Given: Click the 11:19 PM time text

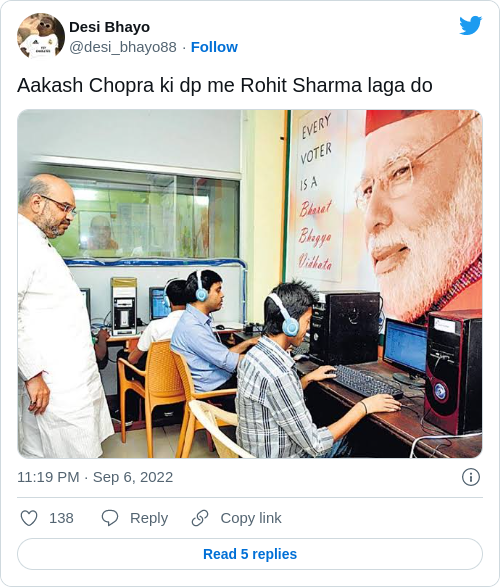Looking at the screenshot, I should click(48, 477).
